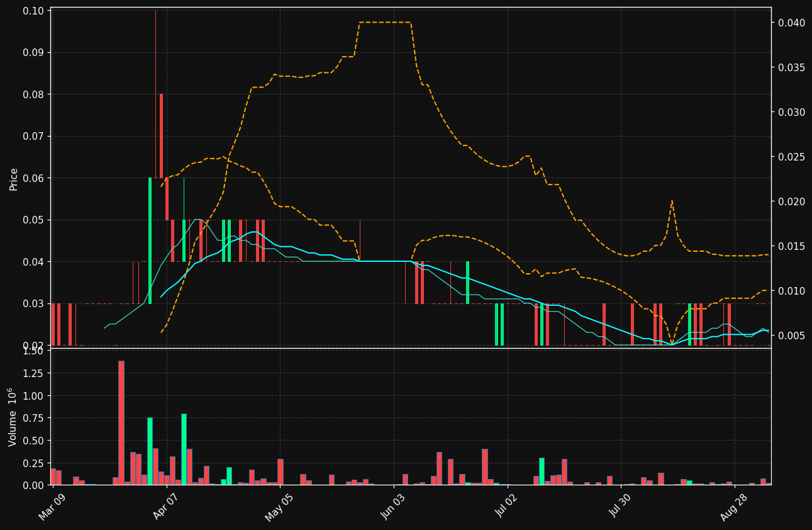The height and width of the screenshot is (530, 812).
Task: Select the 0.02 price axis tick label
Action: (33, 346)
